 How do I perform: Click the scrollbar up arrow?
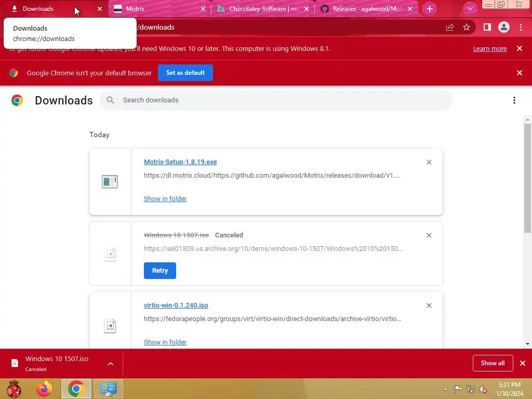[x=527, y=119]
